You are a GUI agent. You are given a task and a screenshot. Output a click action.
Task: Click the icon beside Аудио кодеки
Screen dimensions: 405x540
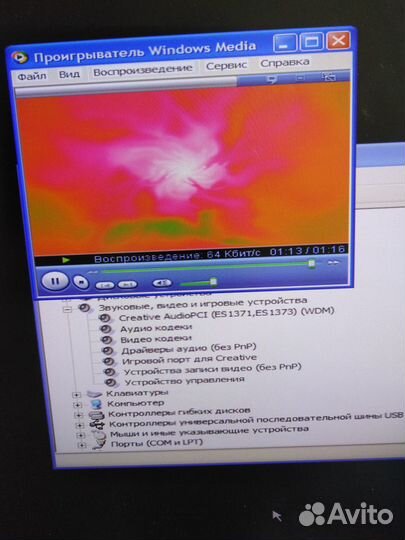coord(106,329)
